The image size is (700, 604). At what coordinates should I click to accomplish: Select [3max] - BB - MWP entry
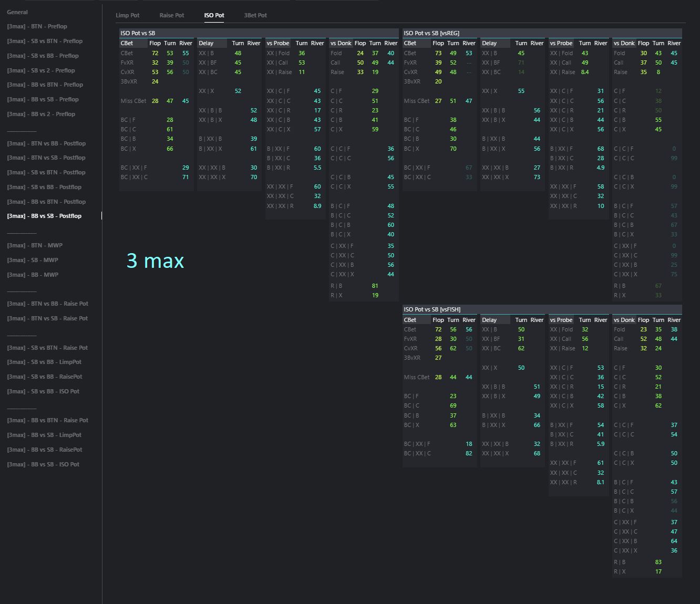point(33,275)
